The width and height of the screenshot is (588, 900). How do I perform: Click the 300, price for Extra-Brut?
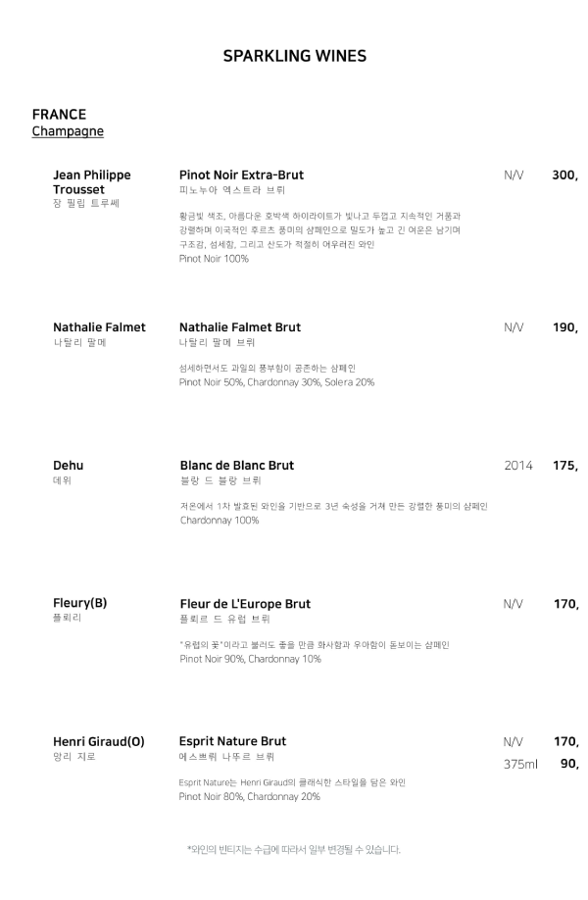564,175
